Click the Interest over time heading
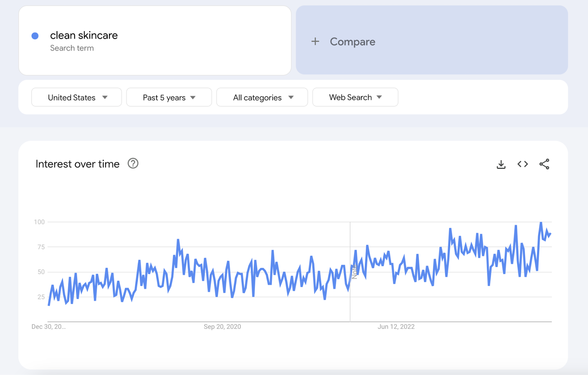Screen dimensions: 588x375 (x=77, y=164)
